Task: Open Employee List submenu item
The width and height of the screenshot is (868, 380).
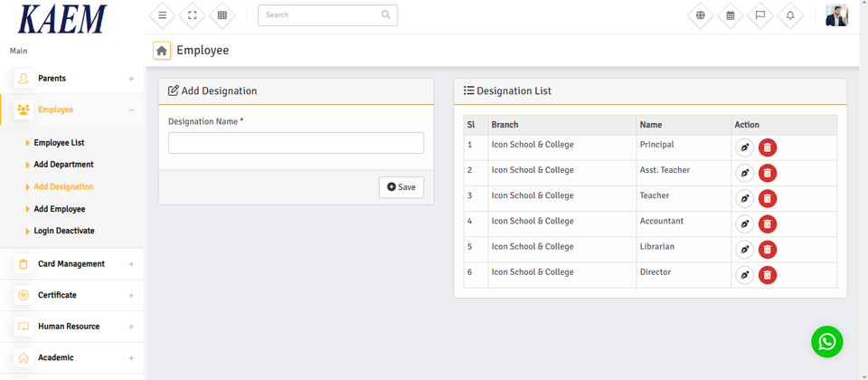Action: coord(59,143)
